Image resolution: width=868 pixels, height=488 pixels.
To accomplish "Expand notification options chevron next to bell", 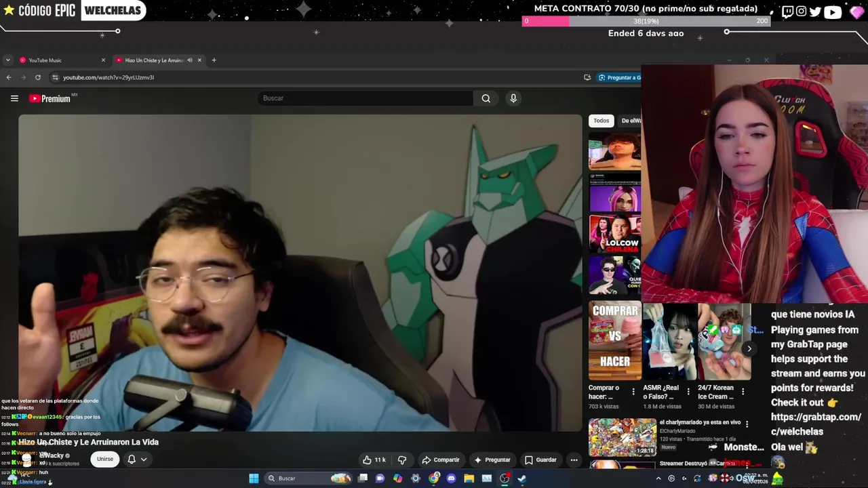I will [x=144, y=460].
